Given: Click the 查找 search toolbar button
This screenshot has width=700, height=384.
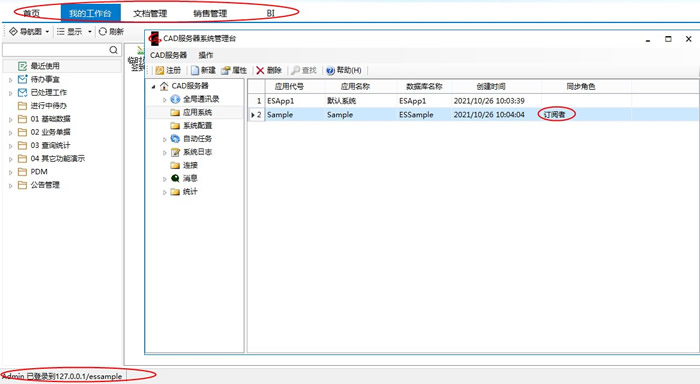Looking at the screenshot, I should (304, 70).
